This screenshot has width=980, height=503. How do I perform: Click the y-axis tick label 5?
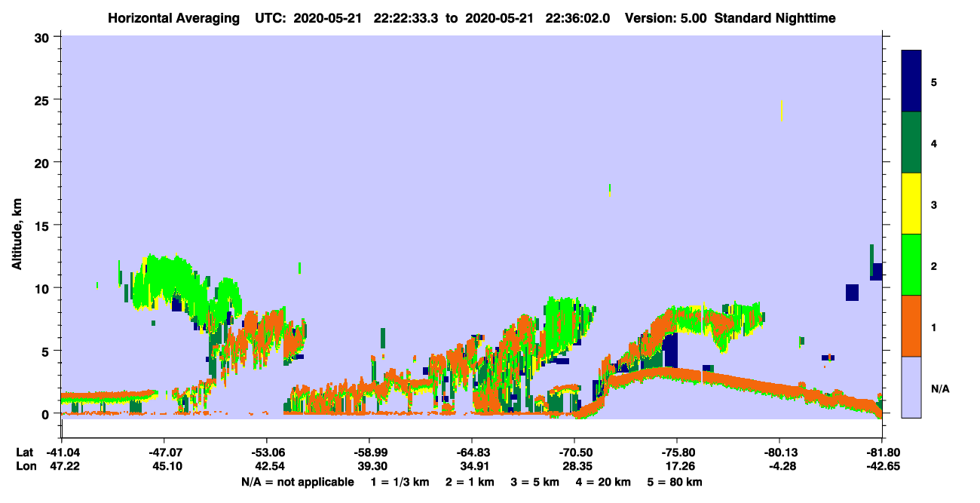click(47, 351)
